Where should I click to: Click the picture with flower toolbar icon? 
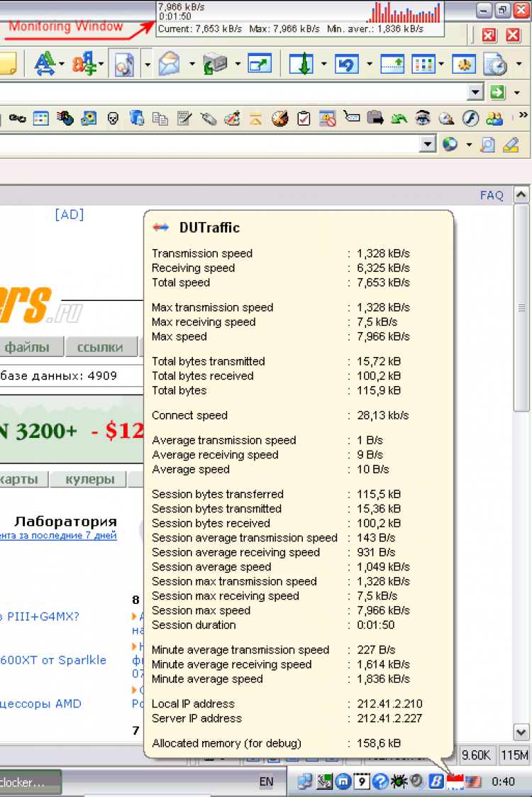coord(89,119)
